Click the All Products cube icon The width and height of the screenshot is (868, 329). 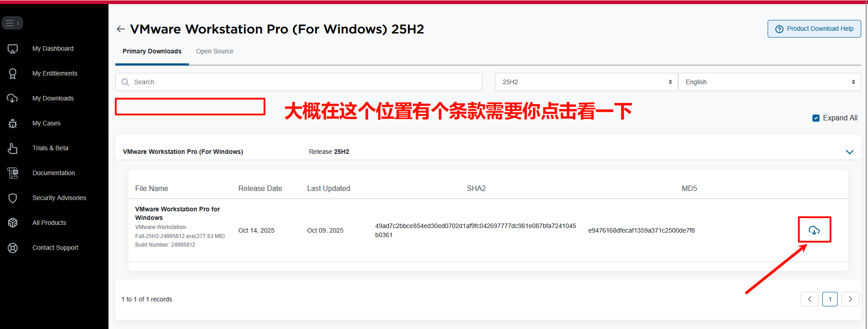(x=13, y=223)
